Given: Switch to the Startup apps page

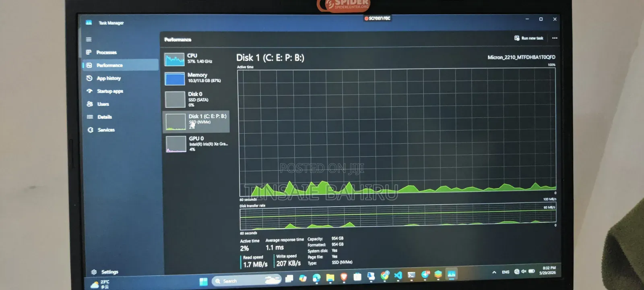Looking at the screenshot, I should pyautogui.click(x=105, y=91).
